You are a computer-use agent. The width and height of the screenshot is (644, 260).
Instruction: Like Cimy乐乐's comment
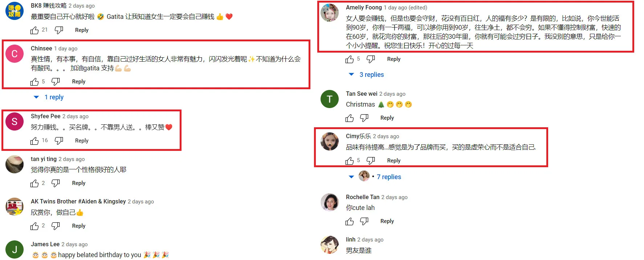[350, 161]
